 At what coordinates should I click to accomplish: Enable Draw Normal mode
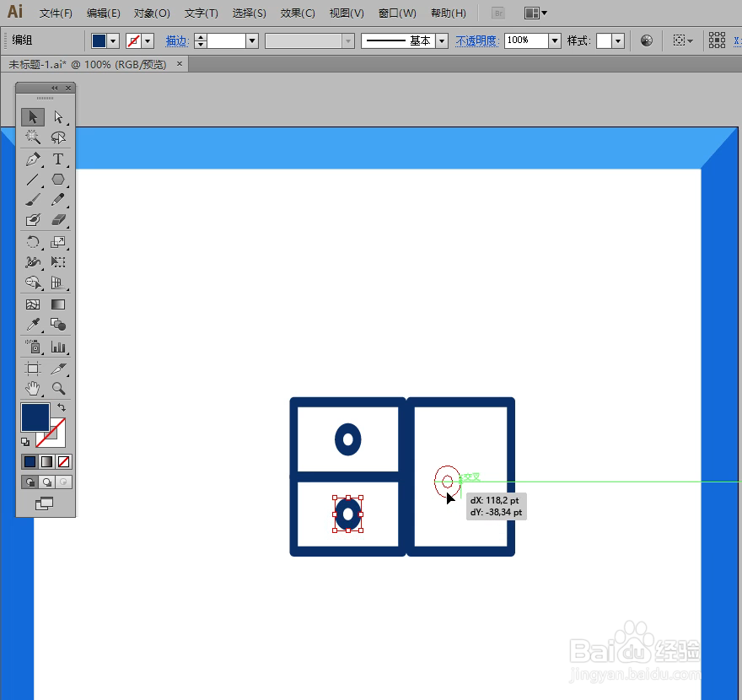coord(30,482)
